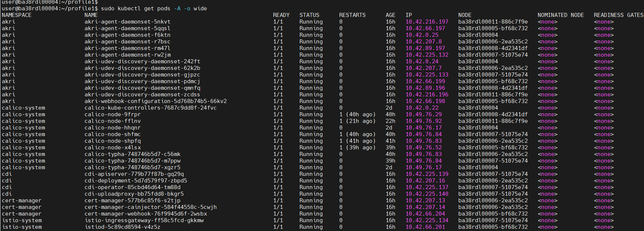644x231 pixels.
Task: Select pod akri-udev-discovery-daemonset-242ft
Action: (142, 61)
